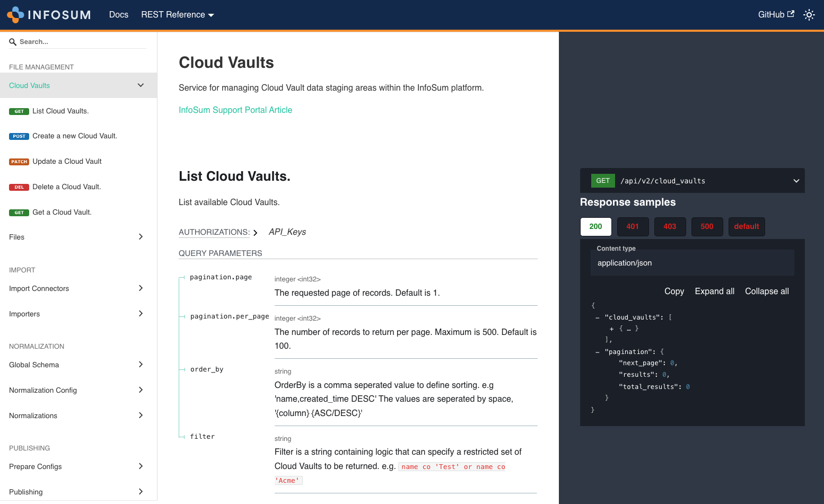Select the default response tab
Image resolution: width=824 pixels, height=504 pixels.
pos(747,226)
